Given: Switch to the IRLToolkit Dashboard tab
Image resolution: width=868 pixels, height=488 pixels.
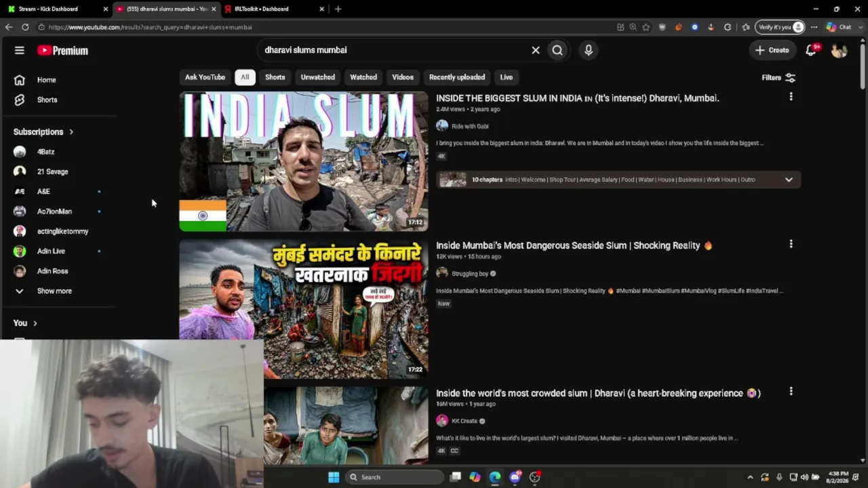Looking at the screenshot, I should tap(275, 9).
